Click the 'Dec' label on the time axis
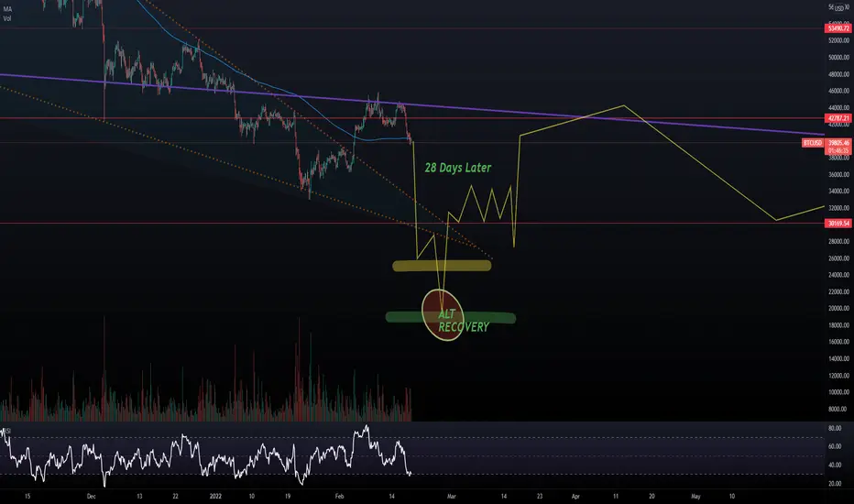The width and height of the screenshot is (854, 504). click(x=91, y=497)
